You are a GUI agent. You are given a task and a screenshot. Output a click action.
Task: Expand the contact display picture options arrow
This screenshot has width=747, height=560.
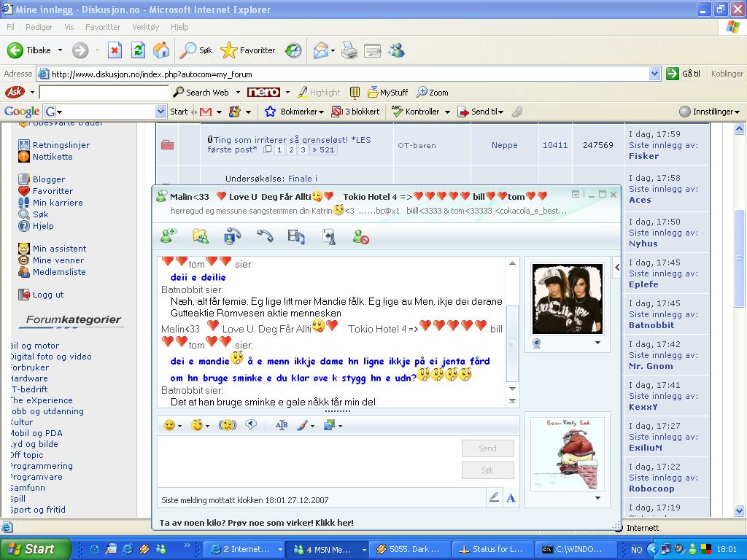(597, 343)
